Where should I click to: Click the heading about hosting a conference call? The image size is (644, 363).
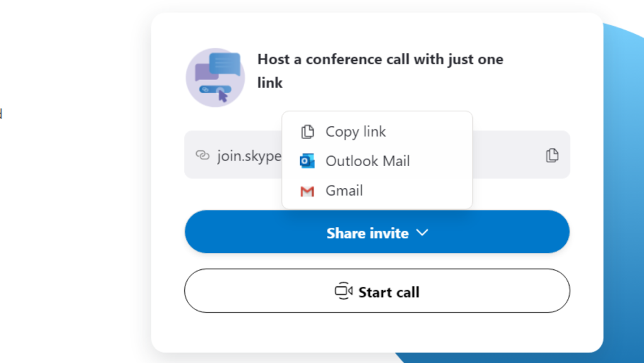point(380,70)
